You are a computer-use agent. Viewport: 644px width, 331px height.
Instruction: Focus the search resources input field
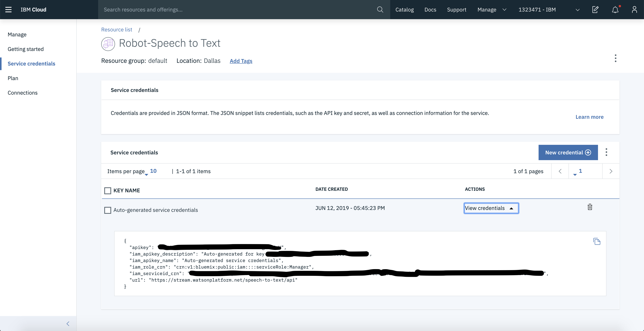coord(237,10)
